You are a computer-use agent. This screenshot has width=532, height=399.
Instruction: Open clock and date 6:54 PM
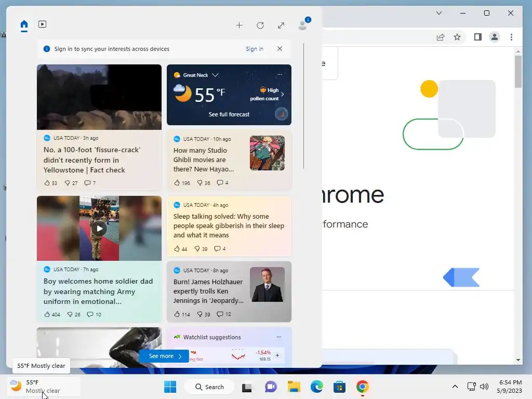tap(509, 387)
